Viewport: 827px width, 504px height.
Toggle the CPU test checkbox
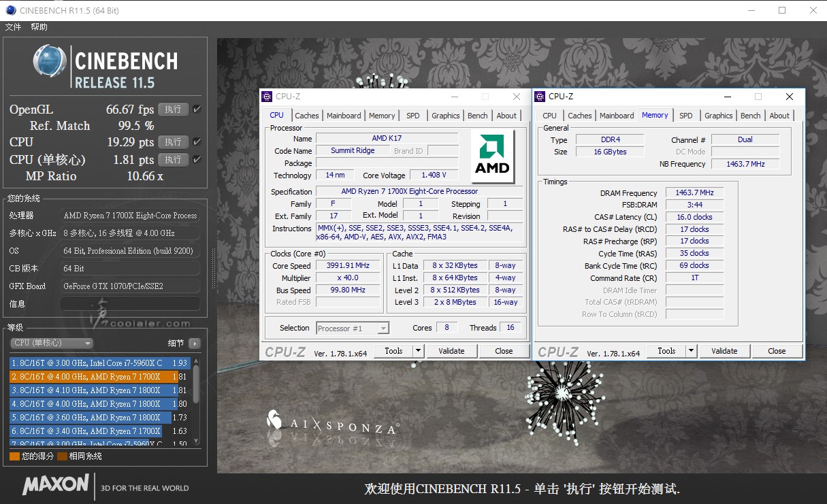(x=197, y=142)
